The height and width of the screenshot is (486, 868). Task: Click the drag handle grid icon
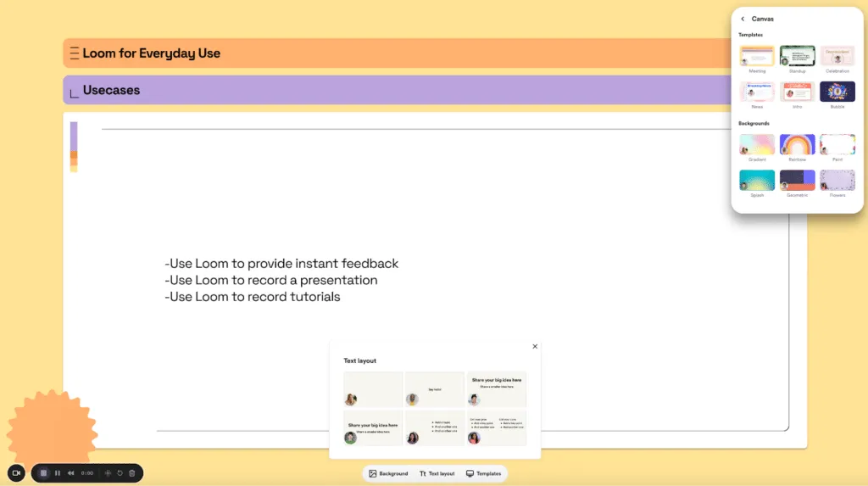pos(108,473)
